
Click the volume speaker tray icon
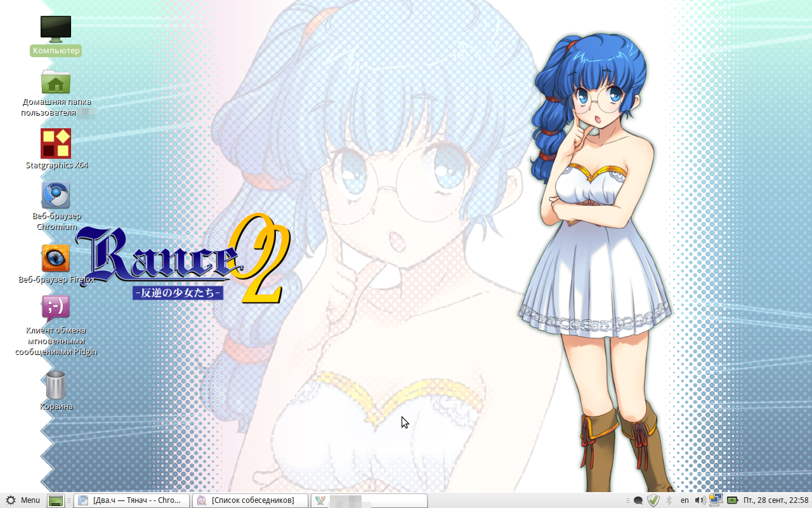(700, 500)
